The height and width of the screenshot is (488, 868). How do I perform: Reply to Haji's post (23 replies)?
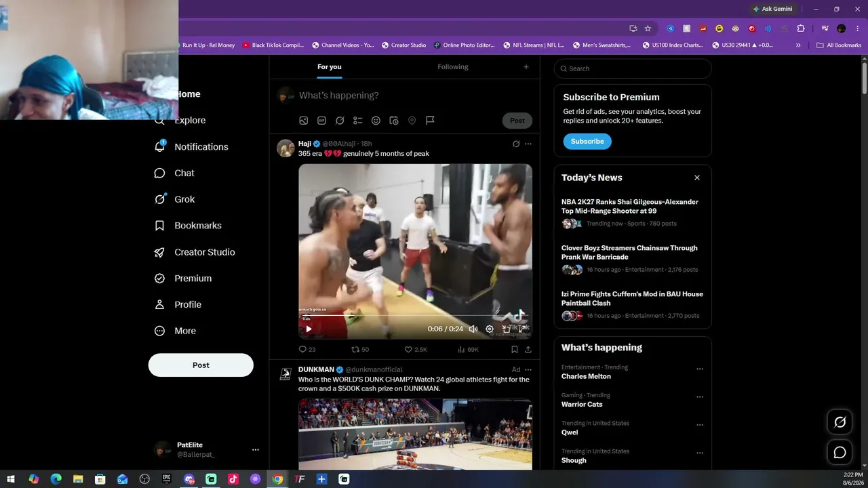(x=307, y=350)
